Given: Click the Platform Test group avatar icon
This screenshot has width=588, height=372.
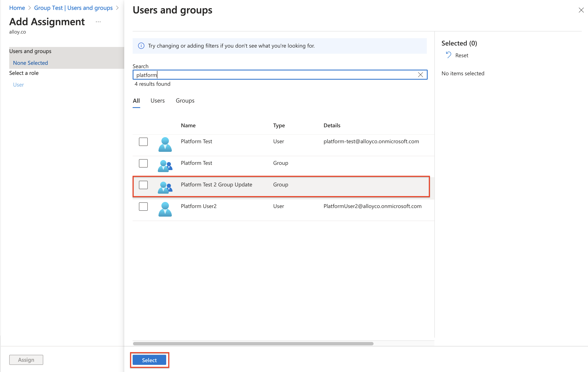Looking at the screenshot, I should coord(165,166).
